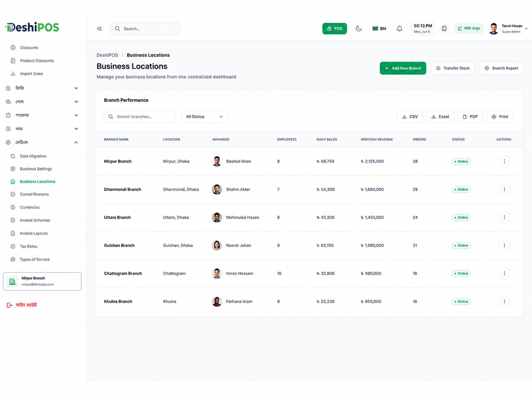This screenshot has width=532, height=400.
Task: Click Nusrat Jahan manager avatar
Action: pos(217,246)
